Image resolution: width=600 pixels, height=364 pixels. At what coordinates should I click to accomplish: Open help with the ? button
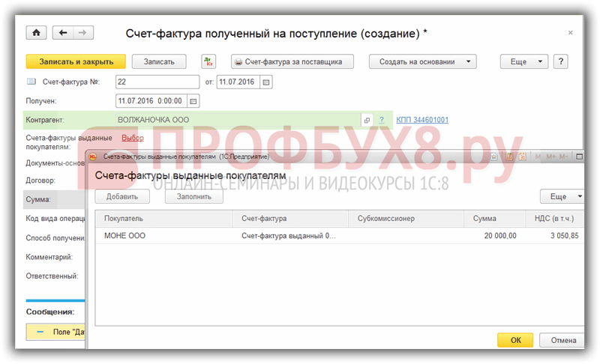coord(560,61)
